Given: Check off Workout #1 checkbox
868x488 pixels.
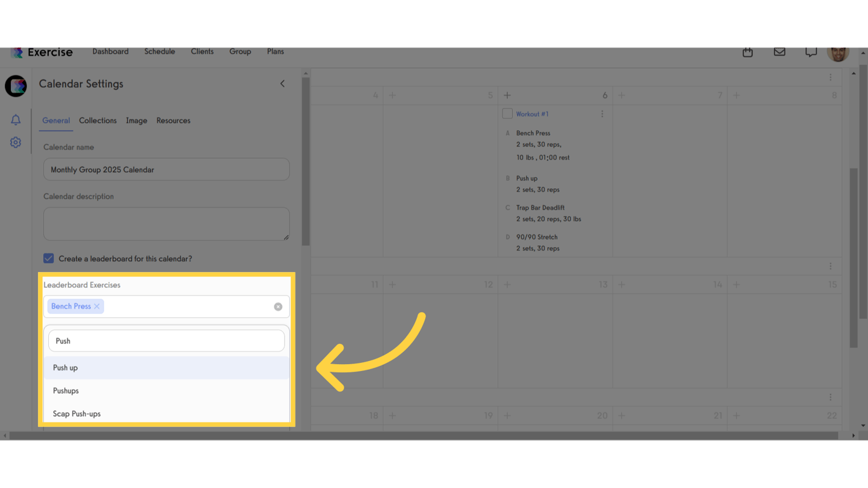Looking at the screenshot, I should (x=507, y=114).
